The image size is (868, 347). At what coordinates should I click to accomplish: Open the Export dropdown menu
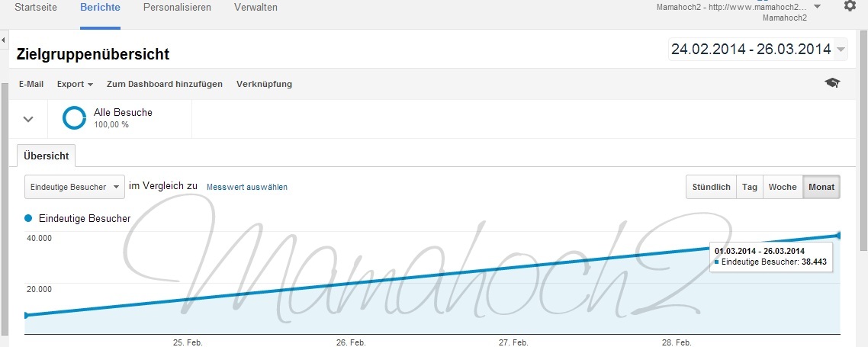point(75,84)
